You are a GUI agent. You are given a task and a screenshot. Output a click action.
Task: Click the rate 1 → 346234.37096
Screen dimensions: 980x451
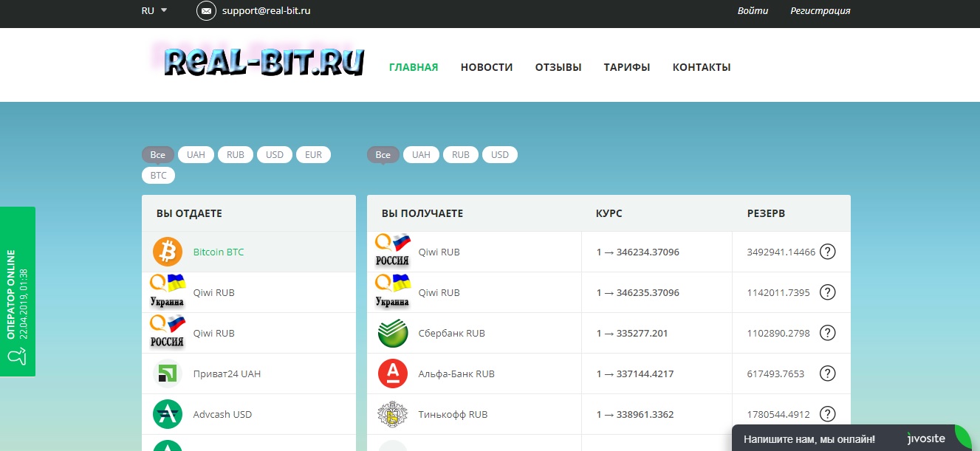pos(638,252)
